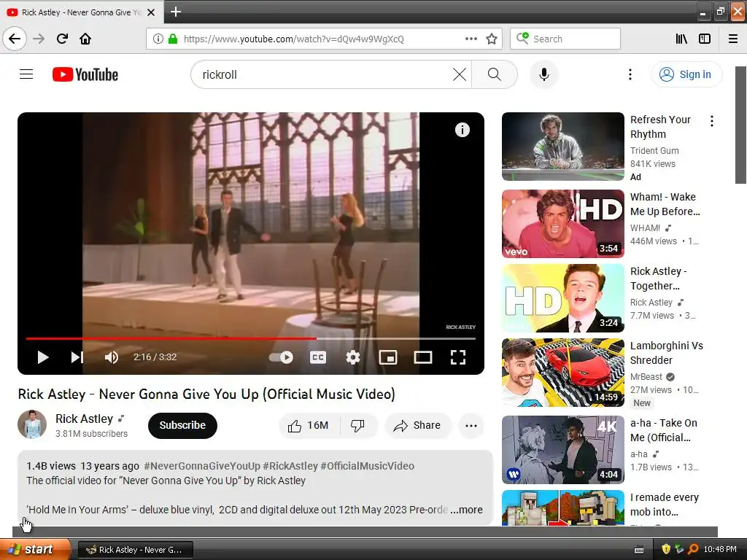View the secure connection padlock
Image resolution: width=747 pixels, height=560 pixels.
click(x=173, y=39)
